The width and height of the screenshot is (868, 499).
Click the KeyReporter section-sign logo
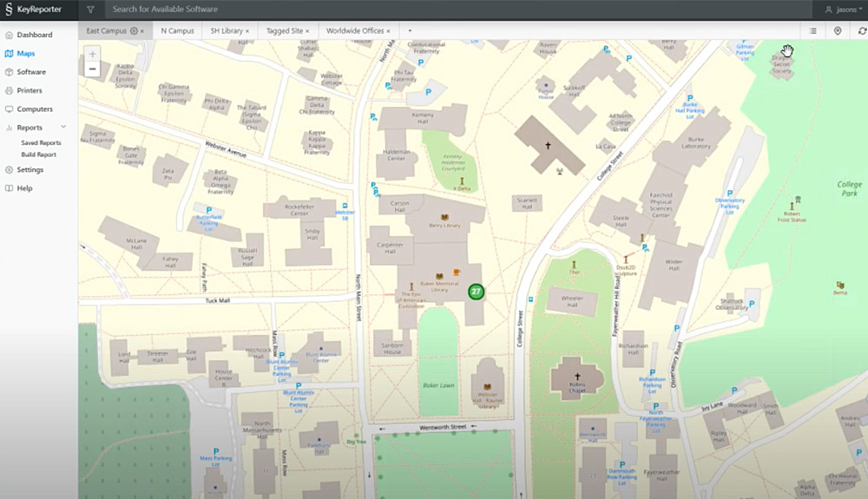(x=9, y=9)
